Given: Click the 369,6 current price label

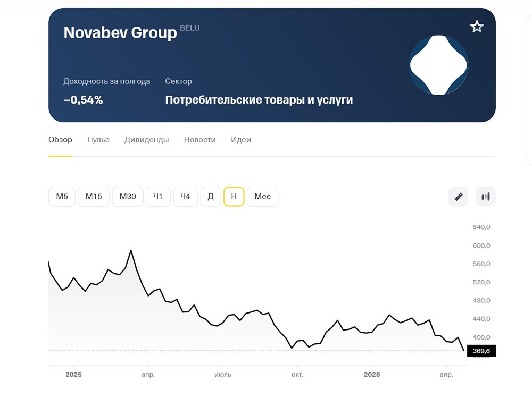Looking at the screenshot, I should [x=481, y=351].
